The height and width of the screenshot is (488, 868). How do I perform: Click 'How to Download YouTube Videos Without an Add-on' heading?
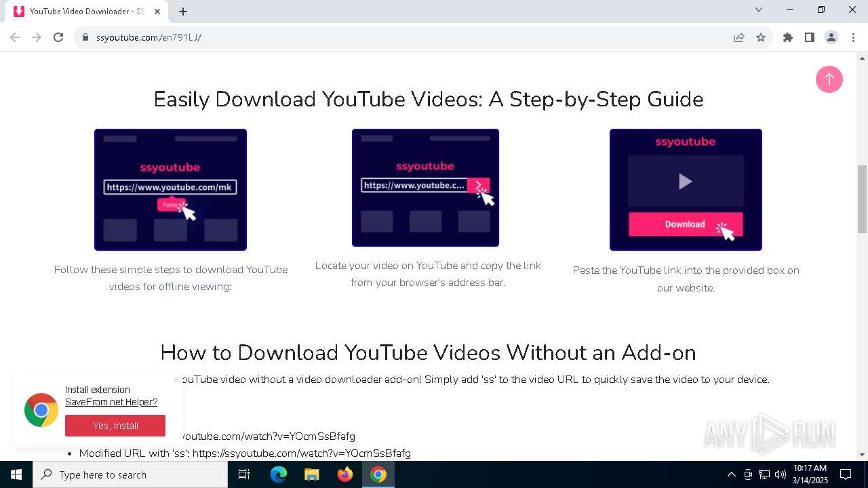429,352
